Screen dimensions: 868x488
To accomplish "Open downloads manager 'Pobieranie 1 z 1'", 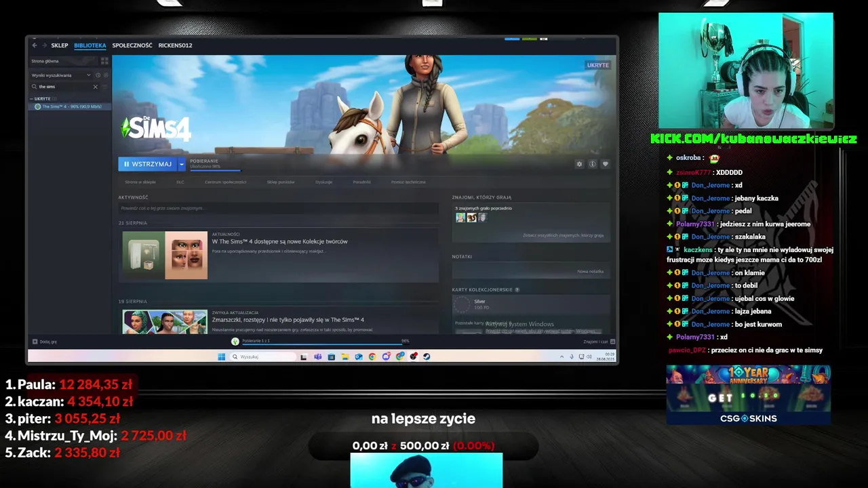I will [319, 342].
